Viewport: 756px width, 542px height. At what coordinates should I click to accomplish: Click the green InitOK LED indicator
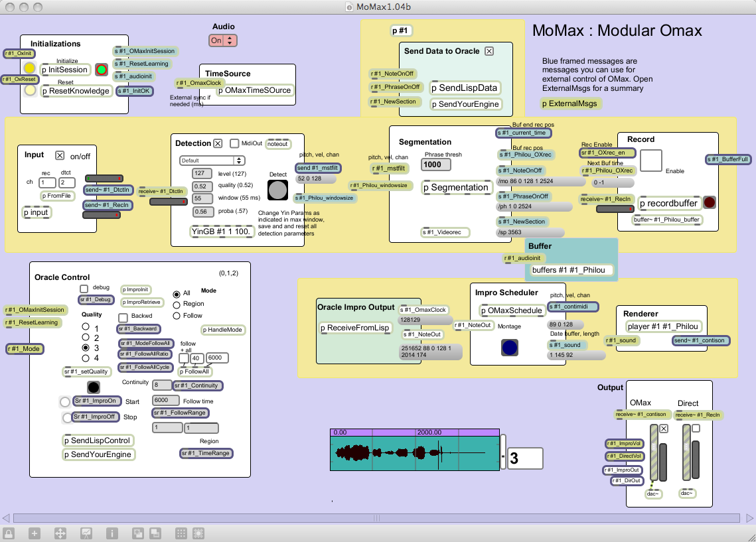click(x=102, y=70)
